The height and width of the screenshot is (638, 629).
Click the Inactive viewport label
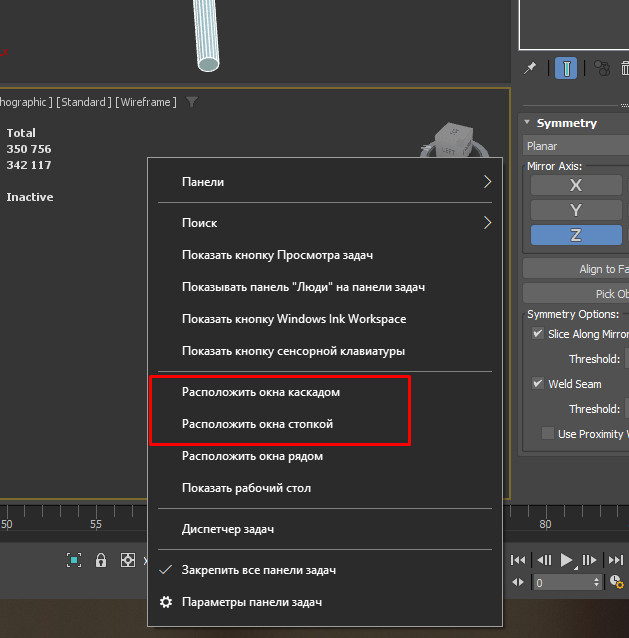30,197
